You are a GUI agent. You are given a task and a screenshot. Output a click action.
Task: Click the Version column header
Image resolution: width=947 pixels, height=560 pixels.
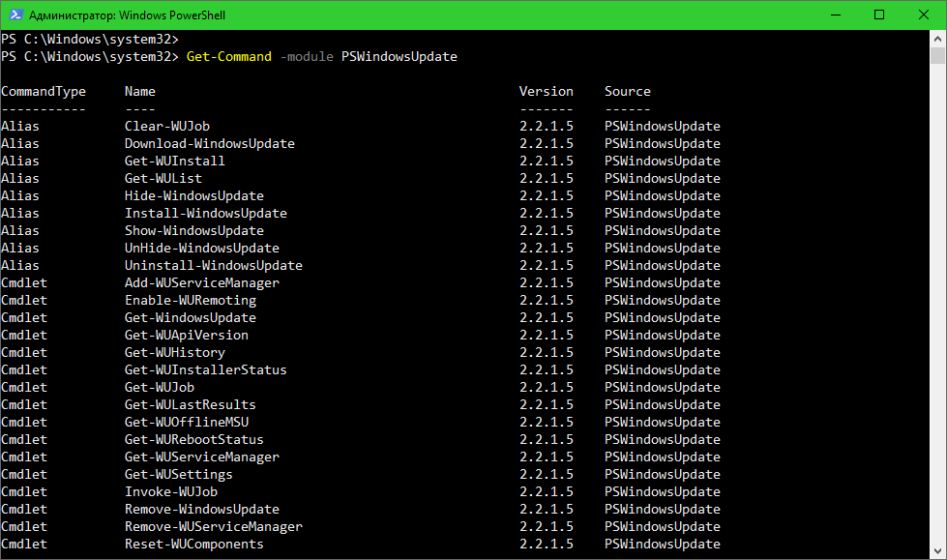point(546,91)
